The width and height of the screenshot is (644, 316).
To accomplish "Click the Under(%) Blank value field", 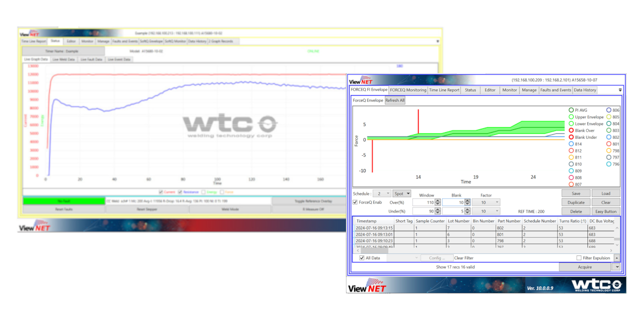I will 453,211.
